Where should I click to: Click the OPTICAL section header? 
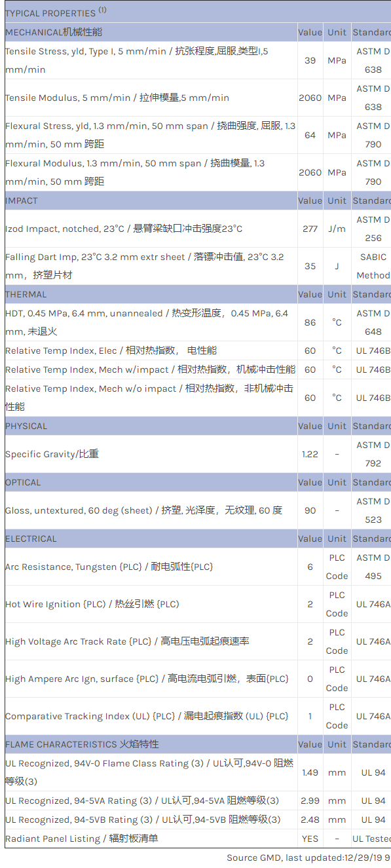click(x=23, y=482)
